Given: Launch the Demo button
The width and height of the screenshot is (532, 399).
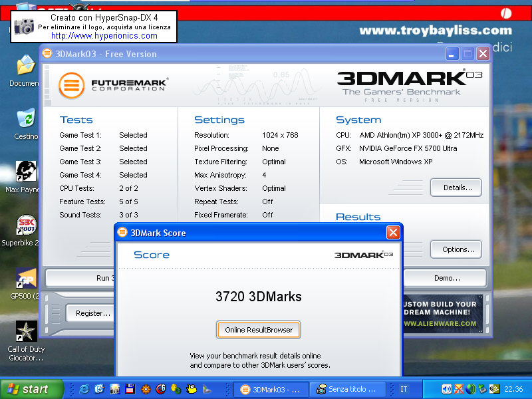Looking at the screenshot, I should [445, 278].
